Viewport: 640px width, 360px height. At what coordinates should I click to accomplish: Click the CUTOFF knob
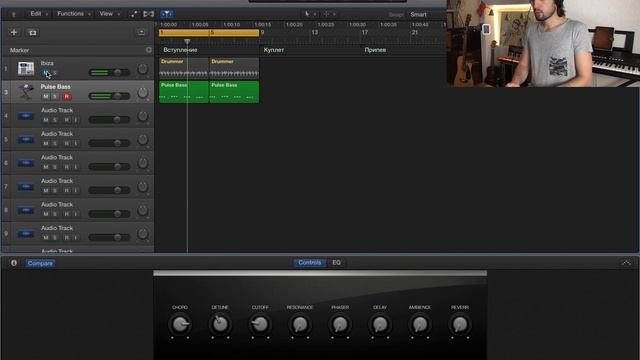(x=260, y=324)
